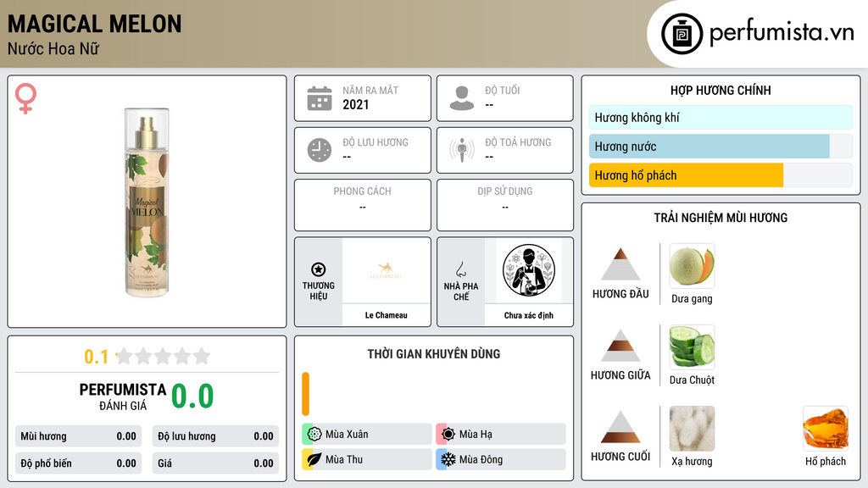Click the person icon beside Độ Tuổi
Viewport: 868px width, 488px height.
click(462, 98)
